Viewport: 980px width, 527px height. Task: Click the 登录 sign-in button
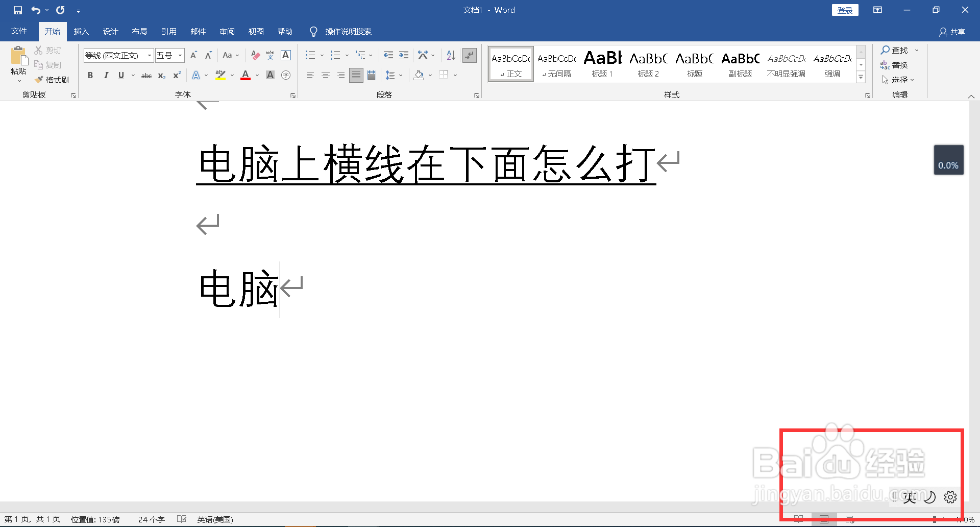[845, 10]
